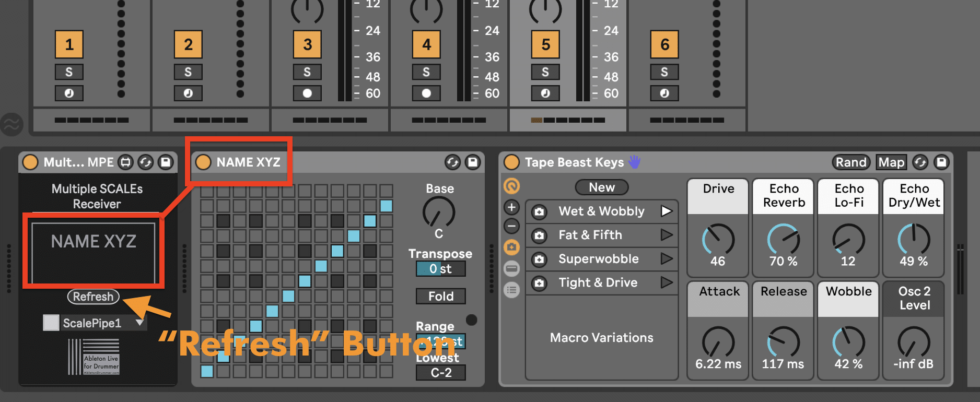The width and height of the screenshot is (980, 402).
Task: Show rack chain list icon
Action: [511, 289]
